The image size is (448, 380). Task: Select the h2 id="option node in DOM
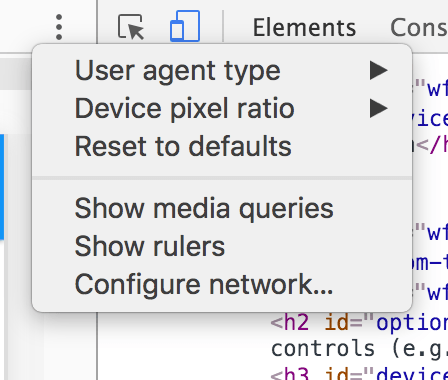point(359,323)
